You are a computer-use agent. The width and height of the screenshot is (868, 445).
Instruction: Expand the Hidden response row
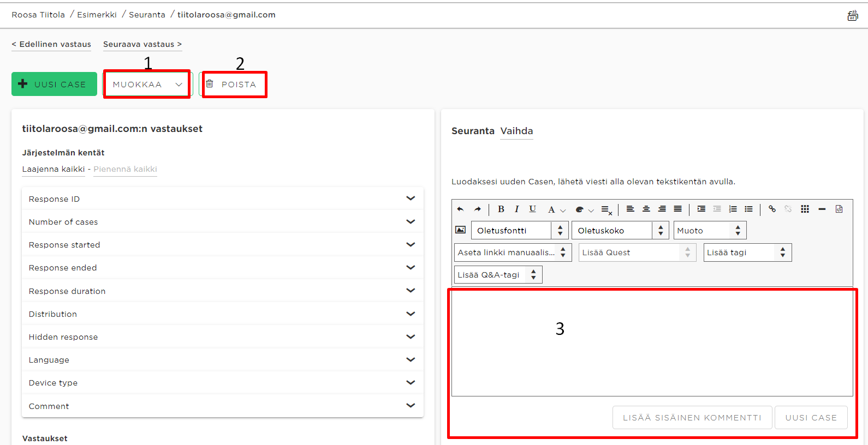click(223, 337)
